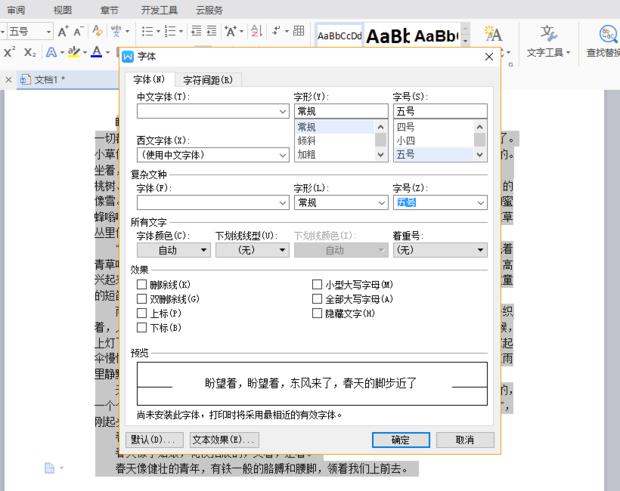The height and width of the screenshot is (491, 620).
Task: Open the 字体颜色 font color picker
Action: (x=174, y=250)
